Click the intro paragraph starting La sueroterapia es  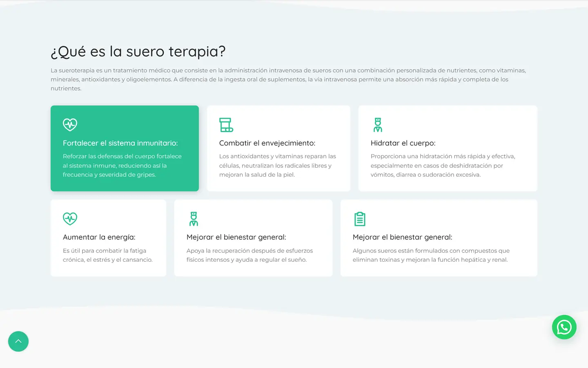[288, 79]
